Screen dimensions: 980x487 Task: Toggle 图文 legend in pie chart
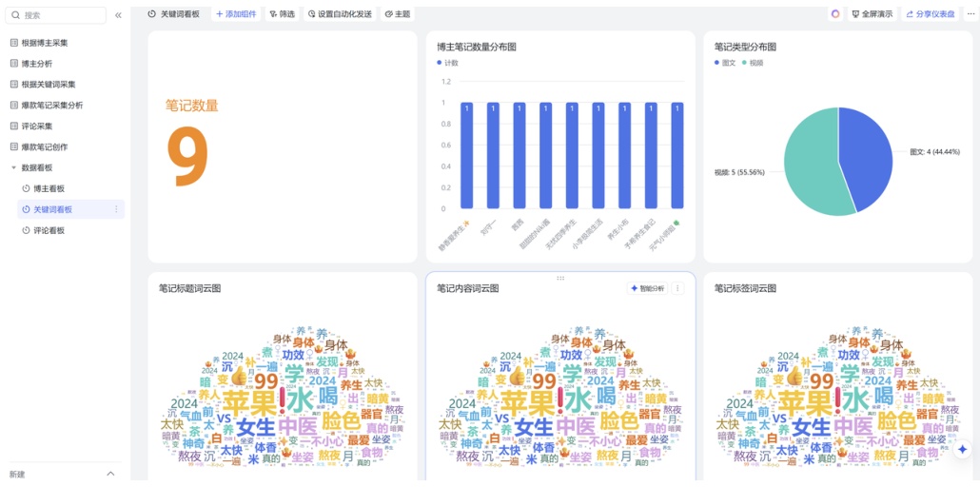[x=725, y=63]
